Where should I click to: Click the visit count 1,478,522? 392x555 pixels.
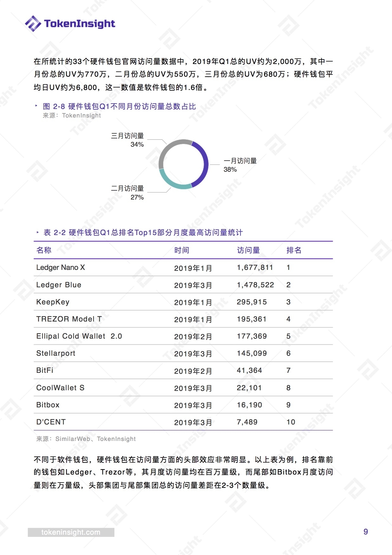point(255,285)
